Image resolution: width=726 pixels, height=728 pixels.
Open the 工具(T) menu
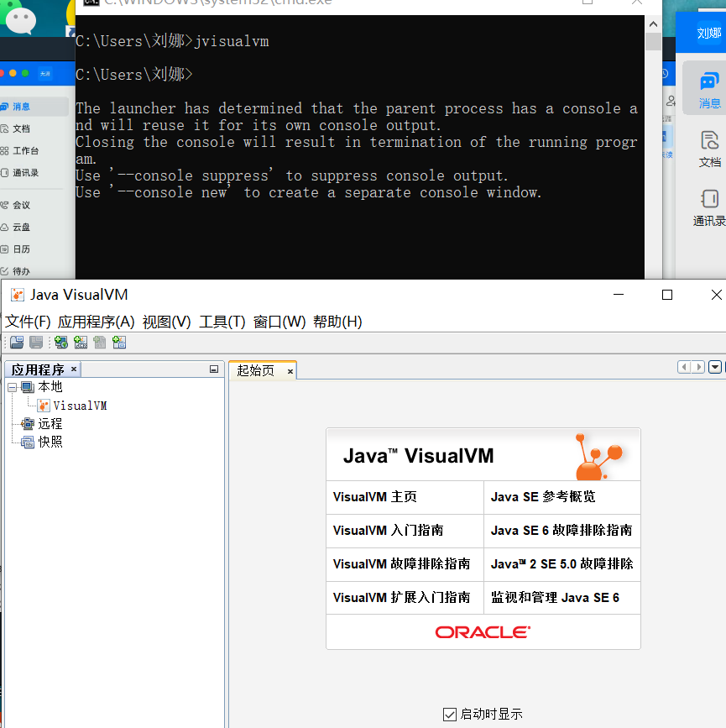(222, 322)
